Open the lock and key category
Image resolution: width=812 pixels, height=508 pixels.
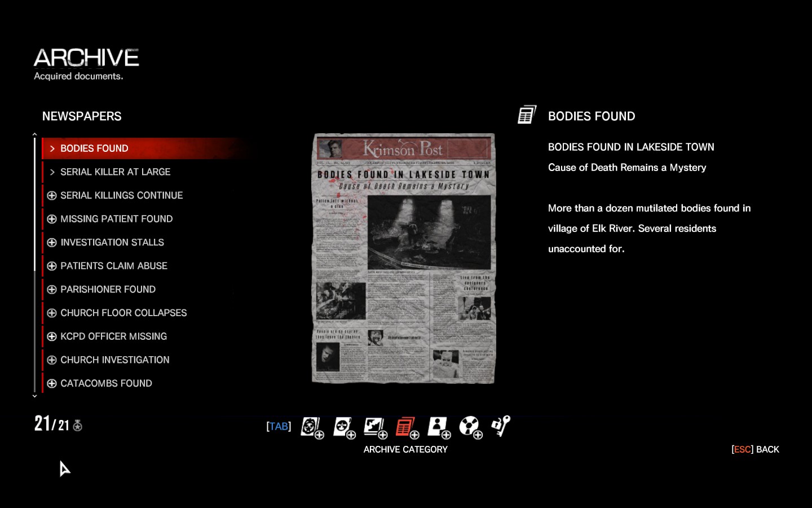pyautogui.click(x=500, y=426)
